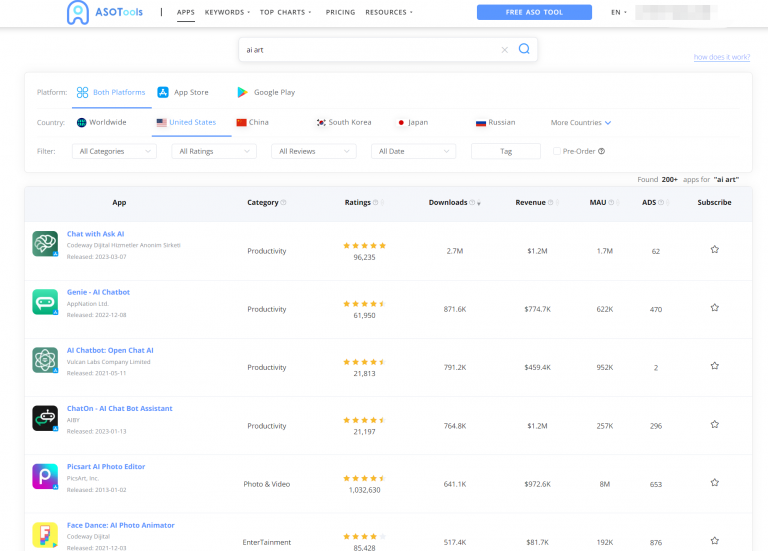768x551 pixels.
Task: Clear the search field with X icon
Action: pyautogui.click(x=504, y=49)
